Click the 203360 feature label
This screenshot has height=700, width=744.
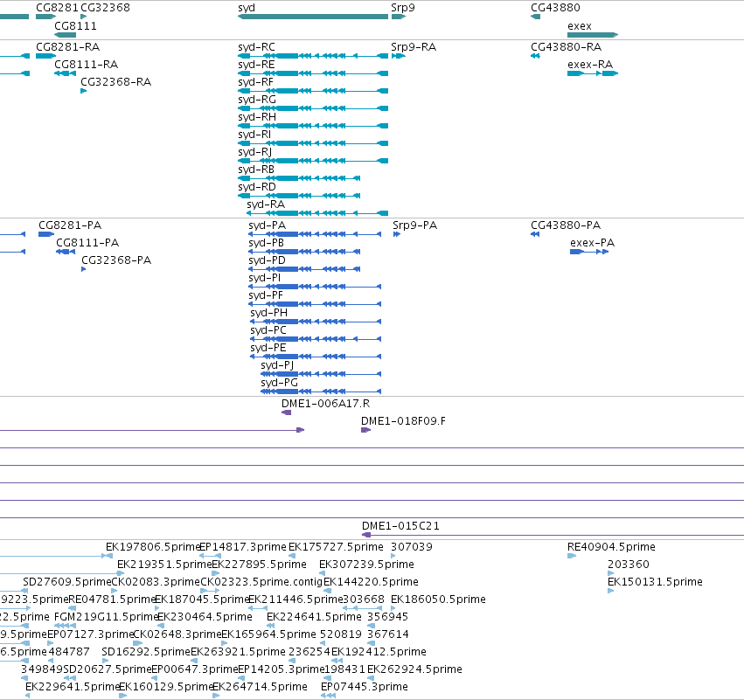[x=629, y=565]
